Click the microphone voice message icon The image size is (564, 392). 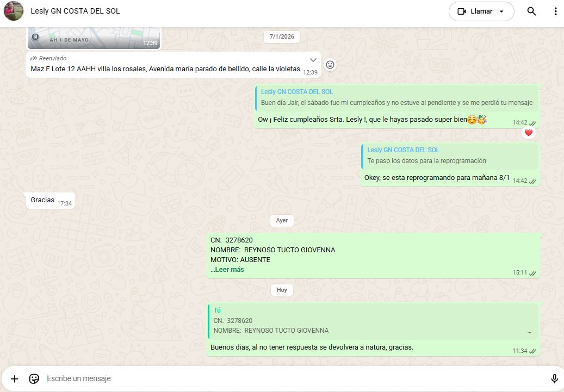554,378
